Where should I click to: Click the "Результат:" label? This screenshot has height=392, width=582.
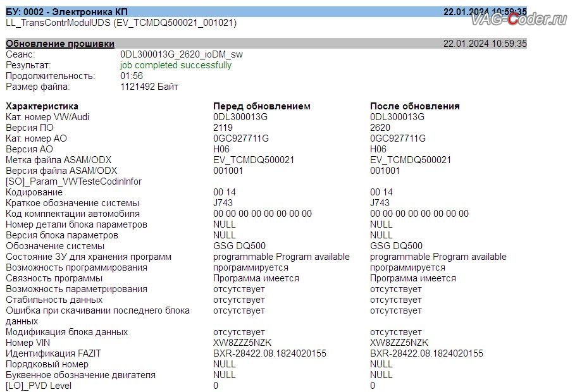(28, 65)
